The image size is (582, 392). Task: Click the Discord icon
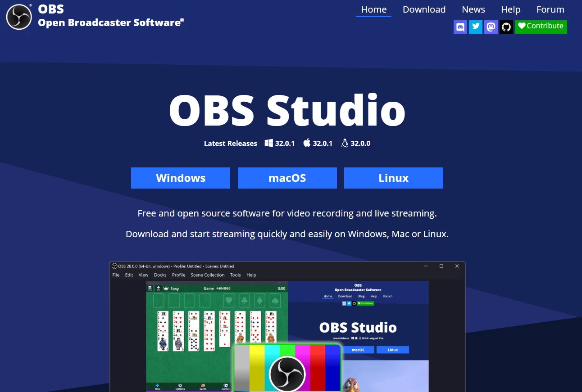click(460, 27)
